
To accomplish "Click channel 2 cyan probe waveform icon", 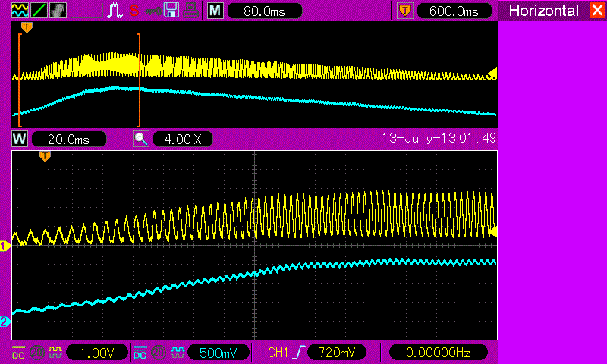I will [178, 352].
